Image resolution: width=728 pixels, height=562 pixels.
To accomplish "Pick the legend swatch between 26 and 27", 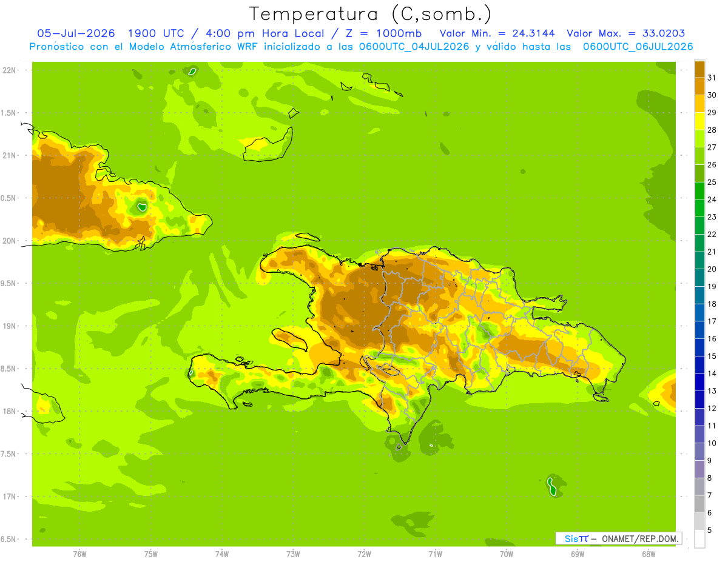I will click(x=699, y=156).
